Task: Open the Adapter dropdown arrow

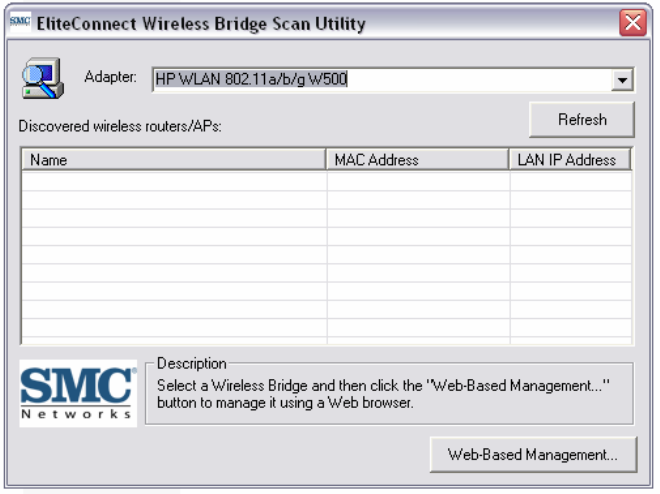Action: point(622,80)
